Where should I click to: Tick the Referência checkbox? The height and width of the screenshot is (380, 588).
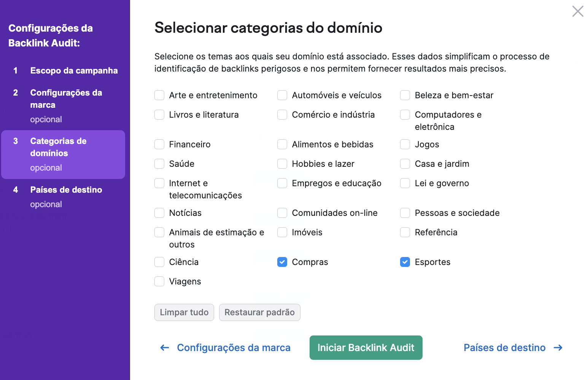[x=405, y=232]
